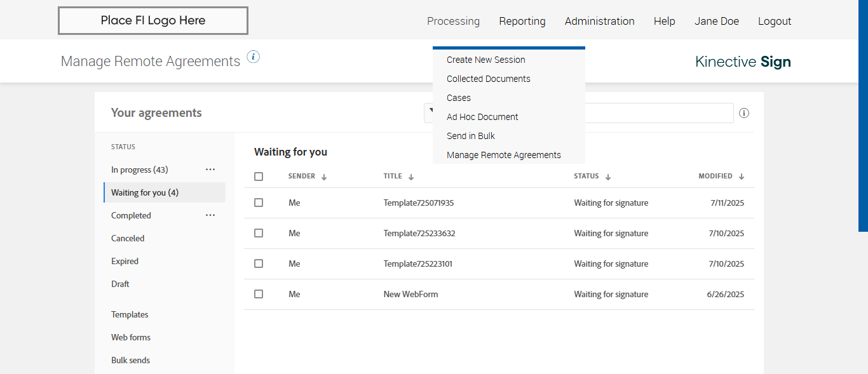Screen dimensions: 868x374
Task: Click the Title column sort arrow
Action: (411, 177)
